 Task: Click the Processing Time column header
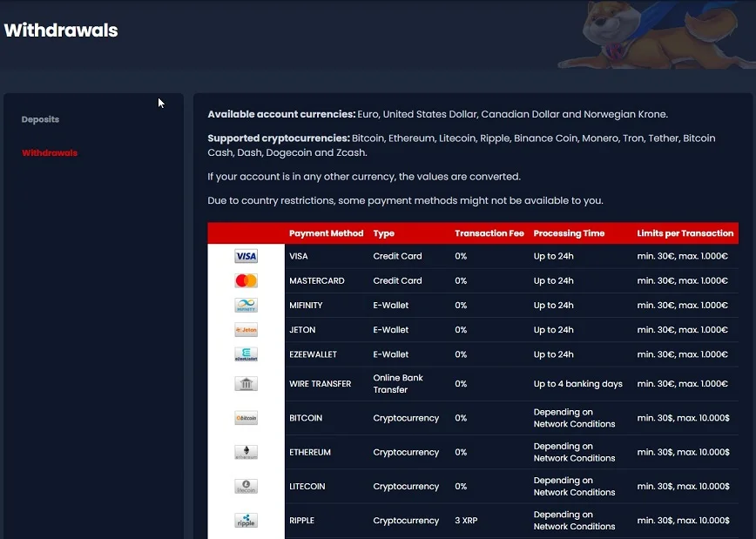pos(569,233)
